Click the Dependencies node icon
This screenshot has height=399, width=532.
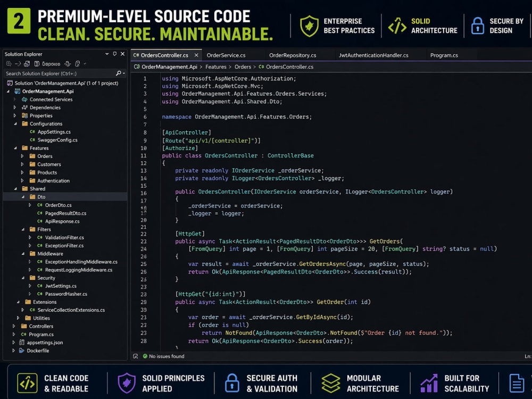pyautogui.click(x=24, y=107)
